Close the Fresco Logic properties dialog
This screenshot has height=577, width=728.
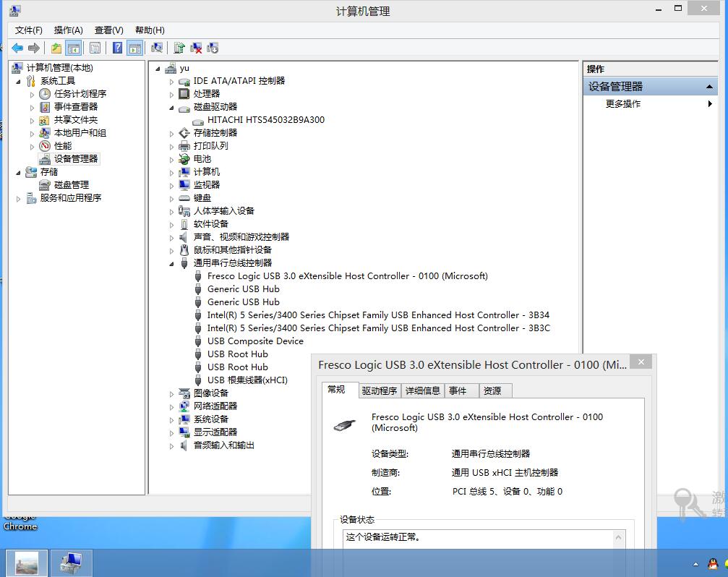coord(641,362)
